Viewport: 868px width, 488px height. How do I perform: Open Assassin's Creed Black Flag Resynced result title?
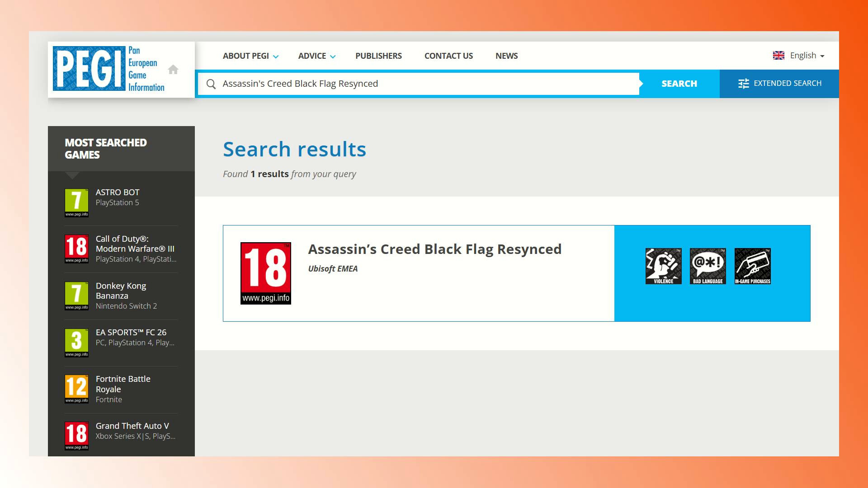(434, 249)
